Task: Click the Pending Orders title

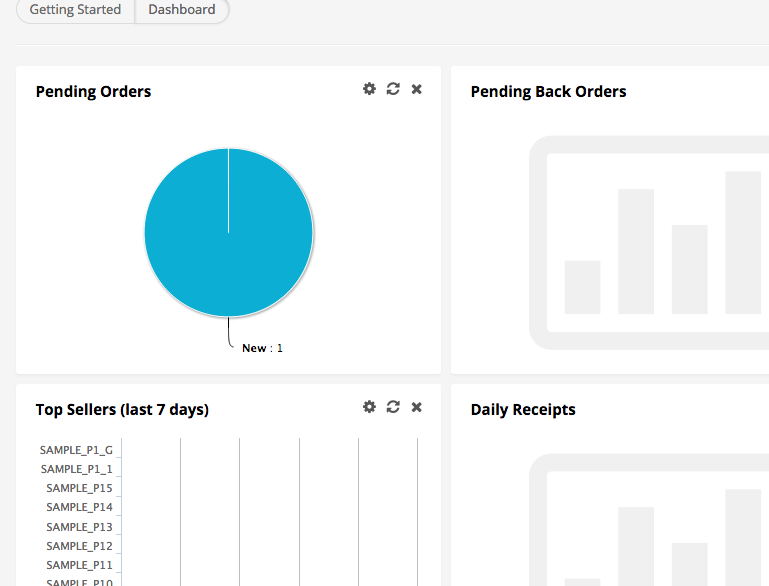Action: 93,92
